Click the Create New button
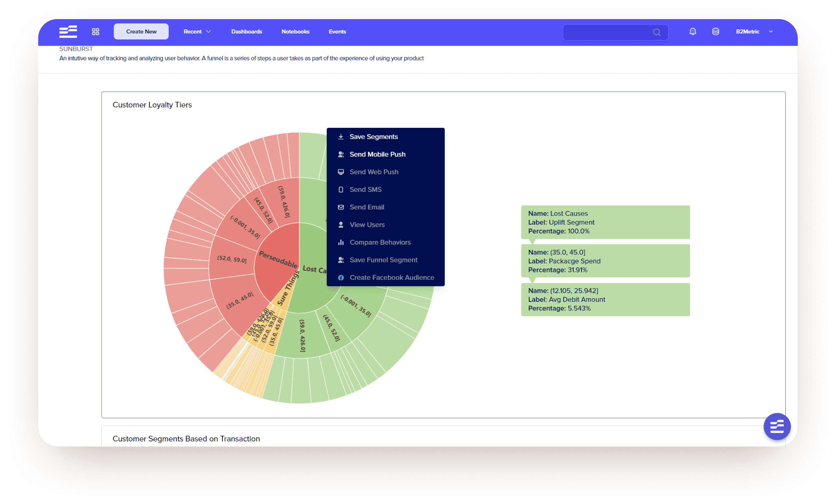Screen dimensions: 836x504 (141, 31)
